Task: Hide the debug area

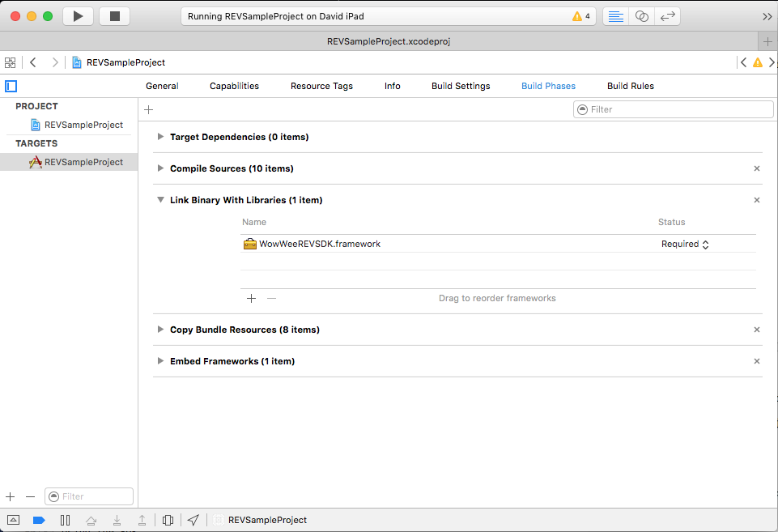Action: click(x=14, y=520)
